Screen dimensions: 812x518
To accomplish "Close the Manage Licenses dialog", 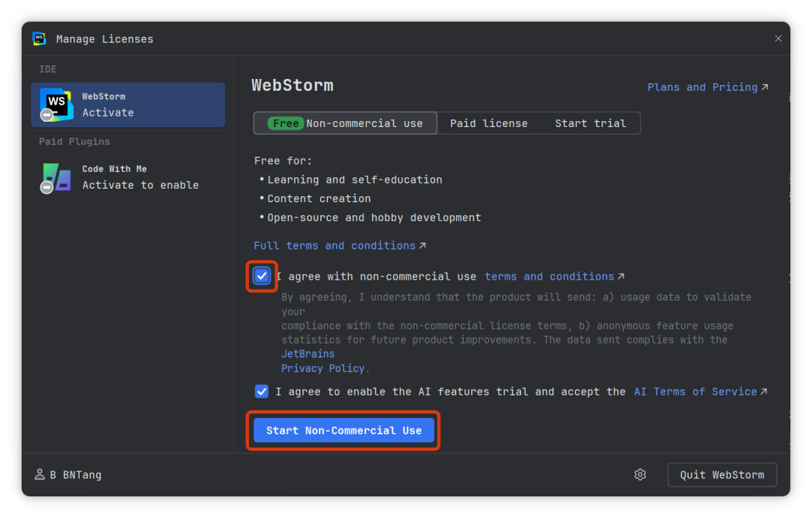I will point(778,38).
